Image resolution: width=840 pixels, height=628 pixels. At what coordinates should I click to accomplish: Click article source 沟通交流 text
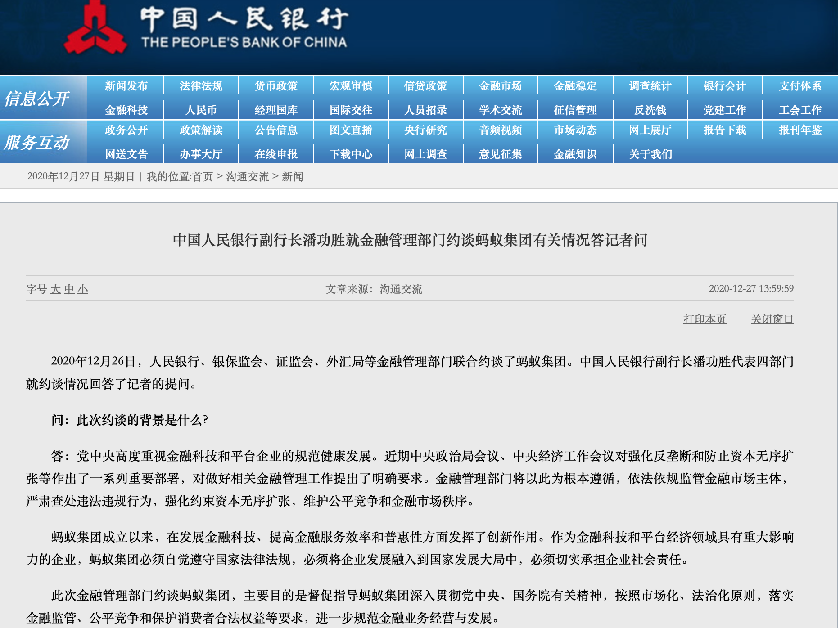click(x=401, y=289)
